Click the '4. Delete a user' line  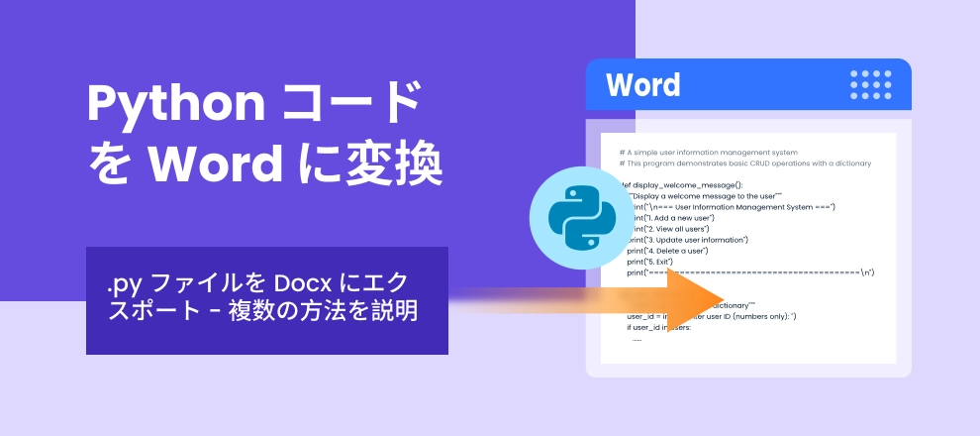[x=667, y=251]
